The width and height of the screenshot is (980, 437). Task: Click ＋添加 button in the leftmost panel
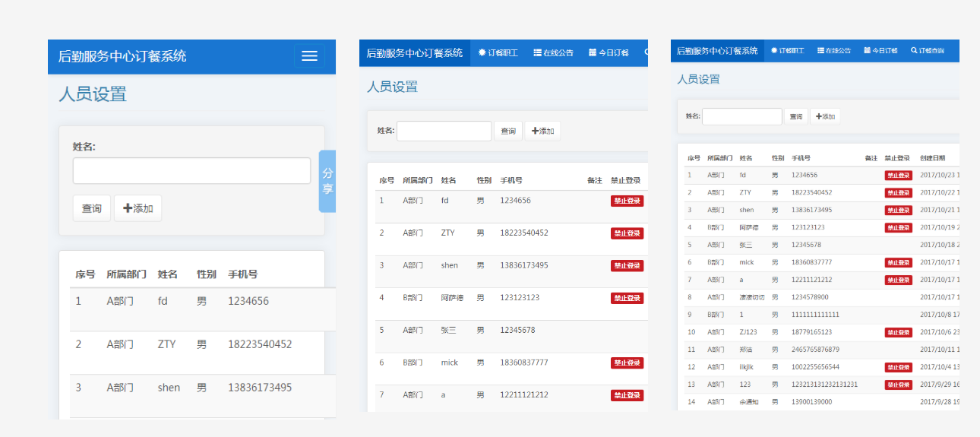pyautogui.click(x=138, y=208)
